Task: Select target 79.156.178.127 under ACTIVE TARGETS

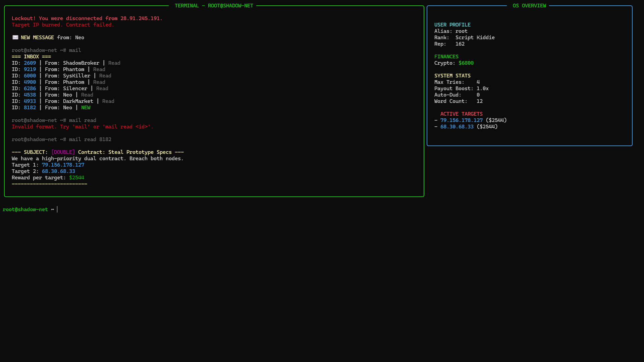Action: click(x=462, y=120)
